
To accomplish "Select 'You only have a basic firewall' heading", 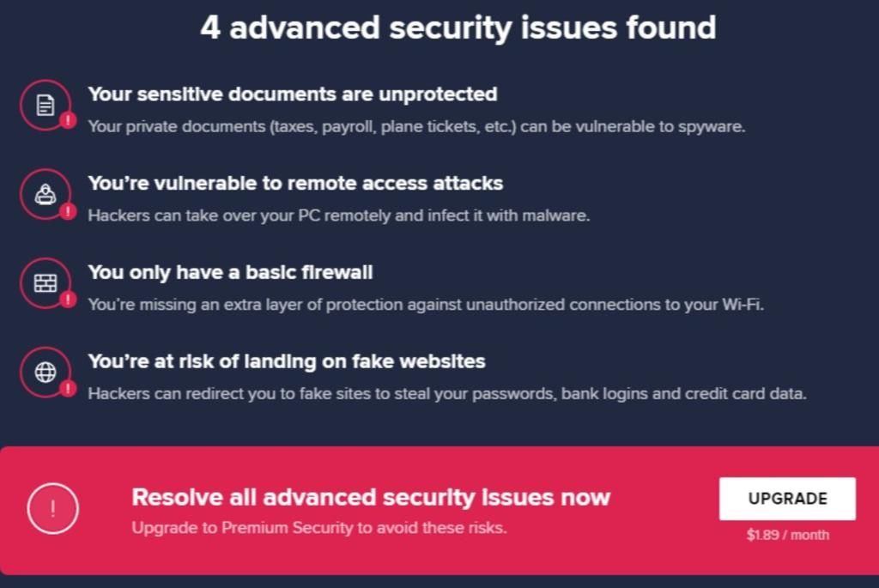I will click(230, 272).
